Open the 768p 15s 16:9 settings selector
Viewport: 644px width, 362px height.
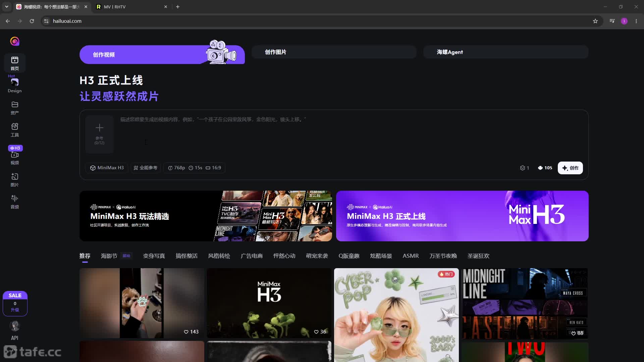(194, 168)
